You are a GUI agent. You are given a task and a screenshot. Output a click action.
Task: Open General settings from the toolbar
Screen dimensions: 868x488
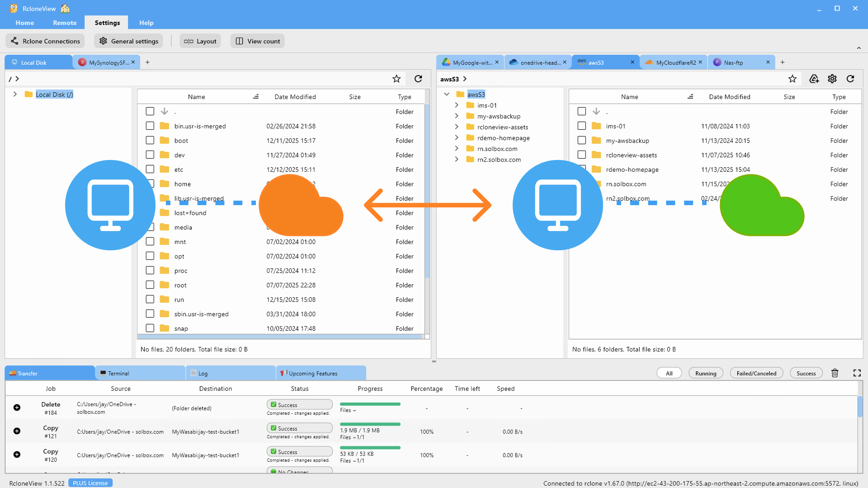[x=128, y=41]
